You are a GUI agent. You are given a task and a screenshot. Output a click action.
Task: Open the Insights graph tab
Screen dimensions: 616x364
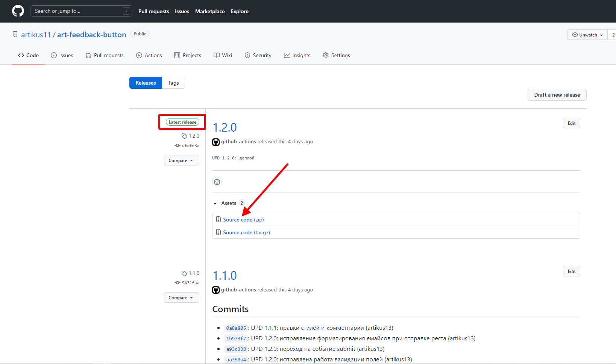(297, 55)
